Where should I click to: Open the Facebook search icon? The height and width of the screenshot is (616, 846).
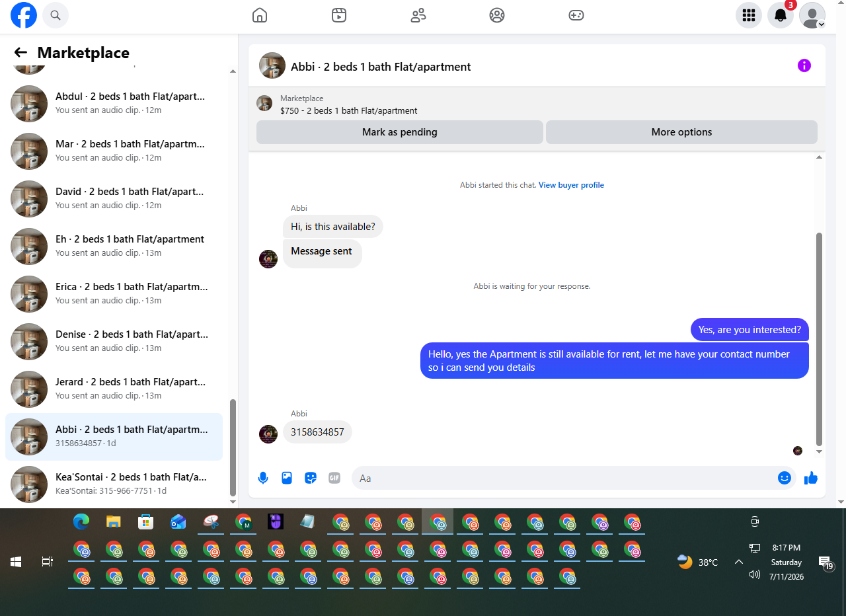click(x=56, y=15)
